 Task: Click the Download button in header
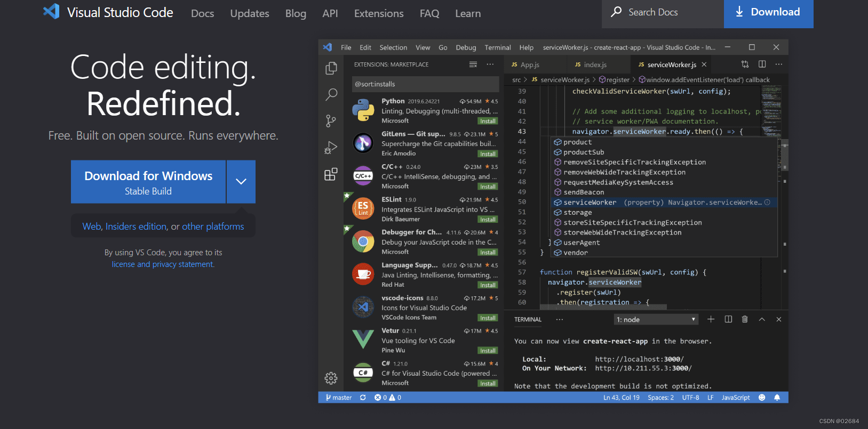(x=768, y=13)
